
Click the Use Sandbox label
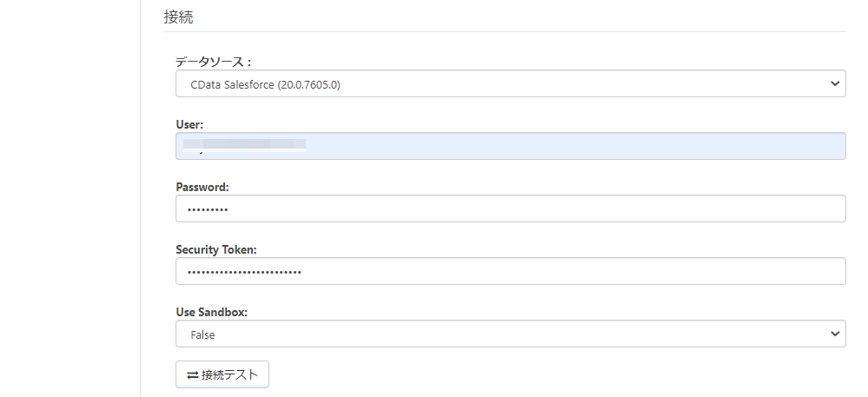[x=211, y=313]
